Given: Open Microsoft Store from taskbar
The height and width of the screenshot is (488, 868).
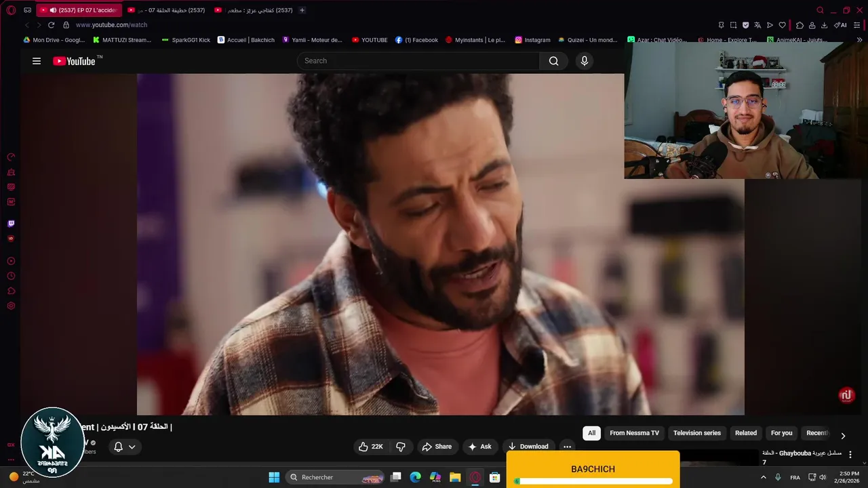Looking at the screenshot, I should pos(495,477).
